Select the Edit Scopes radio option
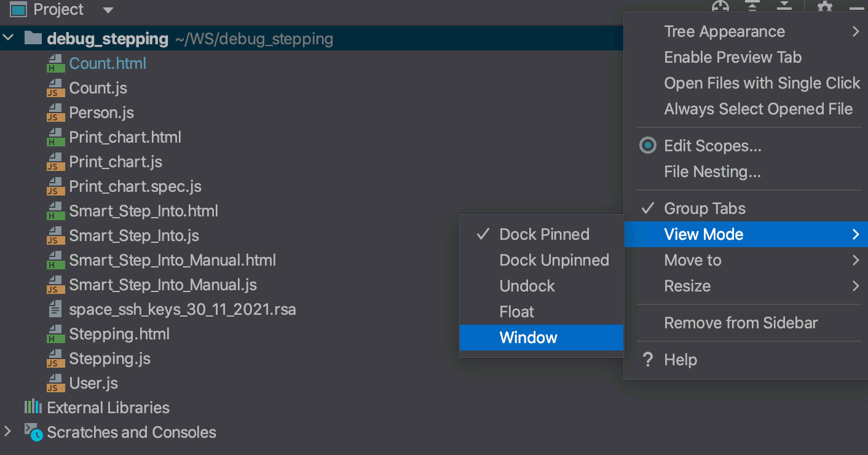Screen dimensions: 868x455 click(712, 146)
